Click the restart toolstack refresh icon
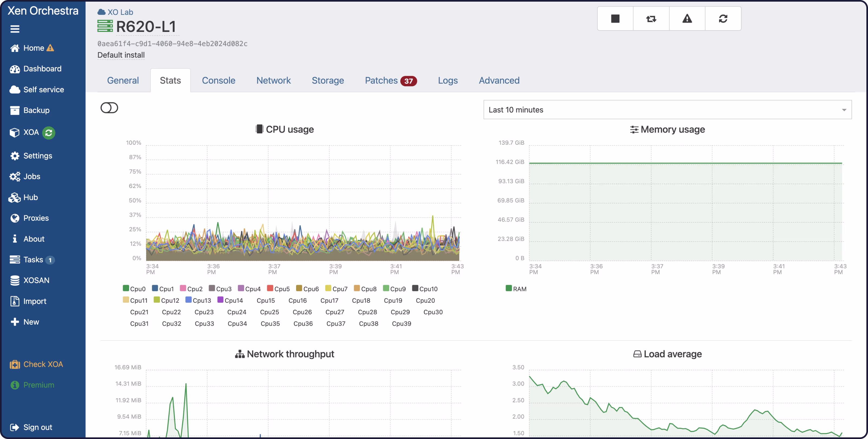The width and height of the screenshot is (868, 439). coord(723,18)
